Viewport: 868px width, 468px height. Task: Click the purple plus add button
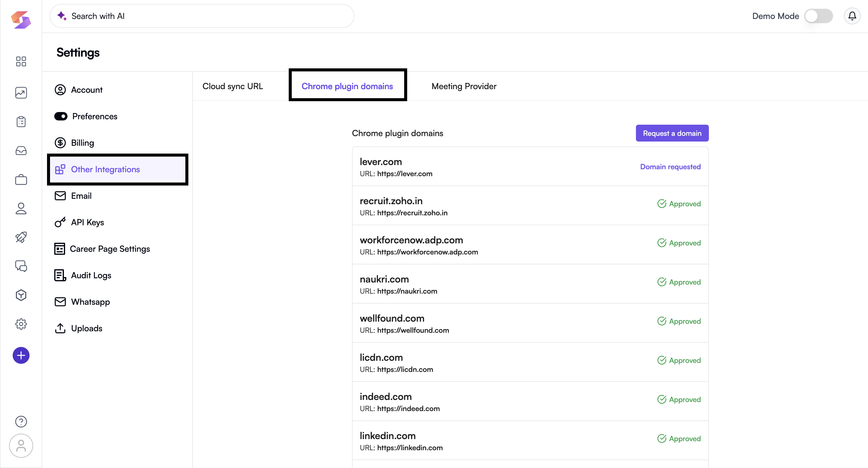(x=21, y=355)
